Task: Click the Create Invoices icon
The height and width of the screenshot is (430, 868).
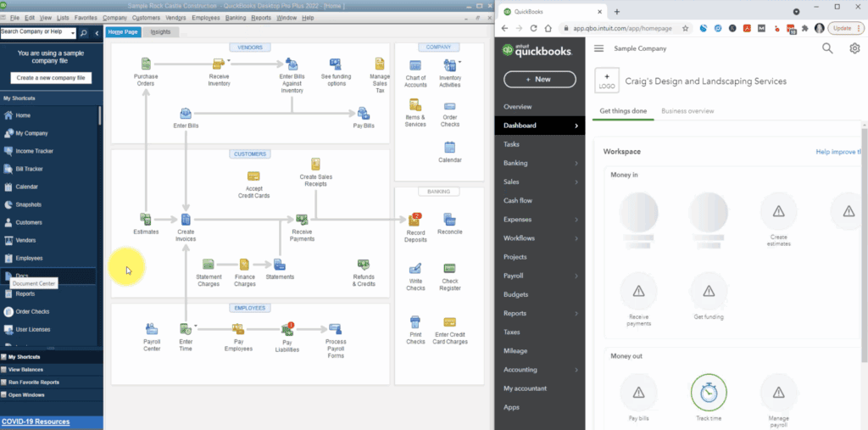Action: pos(186,221)
